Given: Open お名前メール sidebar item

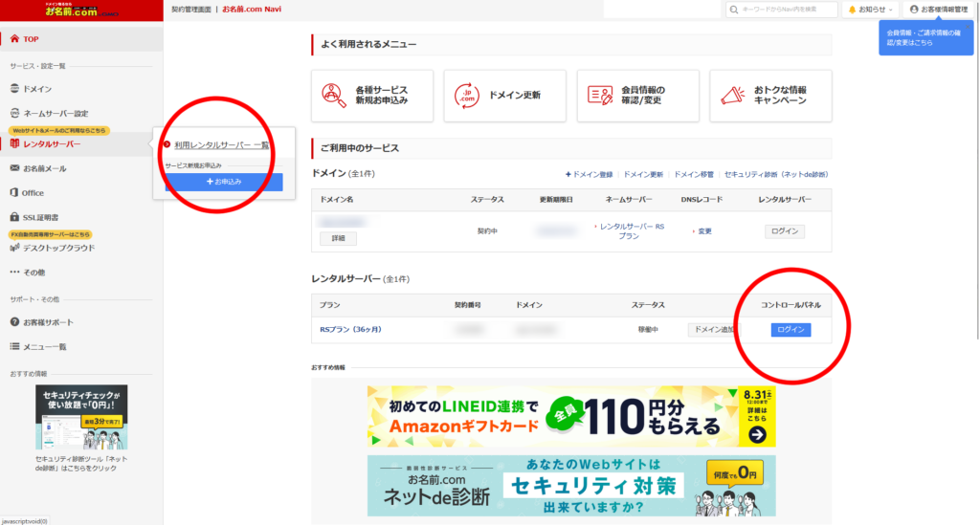Looking at the screenshot, I should (44, 168).
